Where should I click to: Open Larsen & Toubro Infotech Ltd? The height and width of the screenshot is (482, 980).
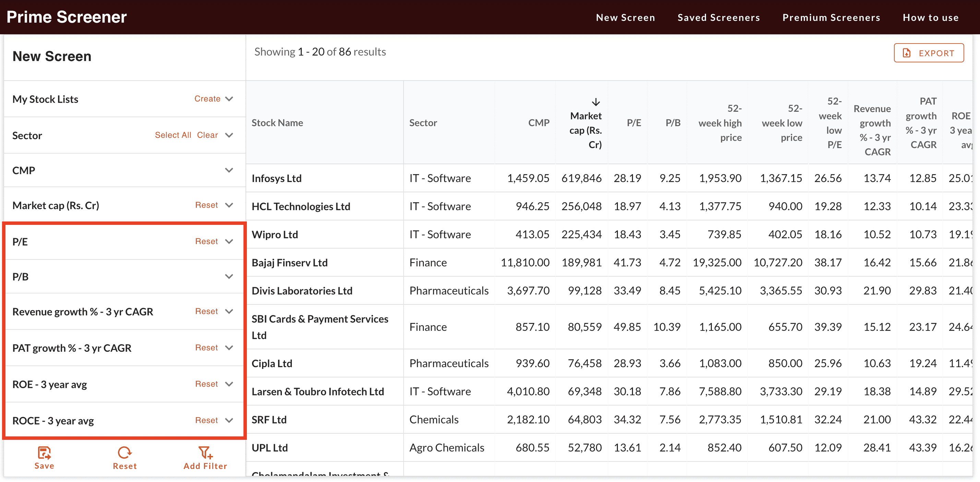click(x=318, y=391)
